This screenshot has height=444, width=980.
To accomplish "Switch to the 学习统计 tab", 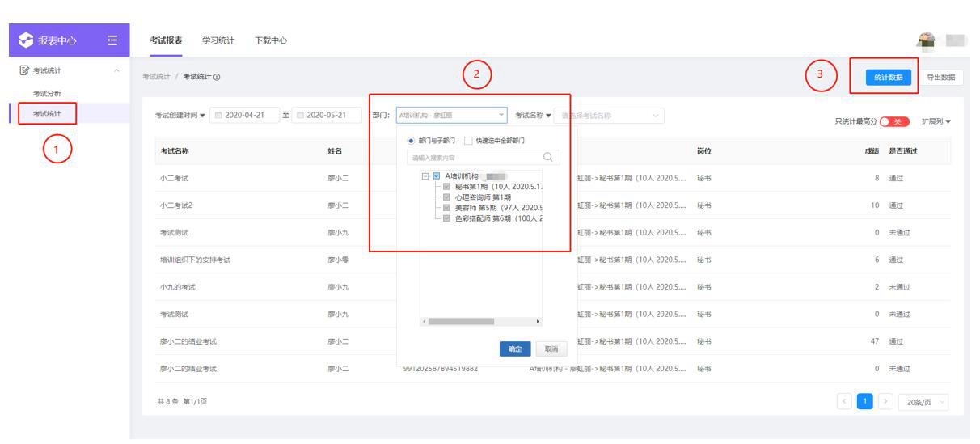I will click(218, 40).
